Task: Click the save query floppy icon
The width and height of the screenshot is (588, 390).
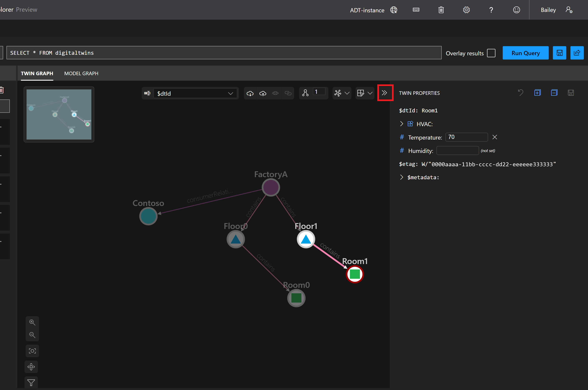Action: click(559, 53)
